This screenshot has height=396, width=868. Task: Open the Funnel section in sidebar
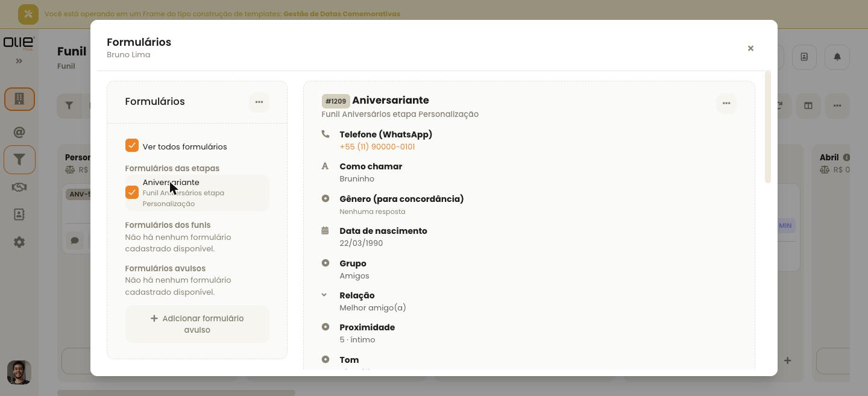pos(19,160)
